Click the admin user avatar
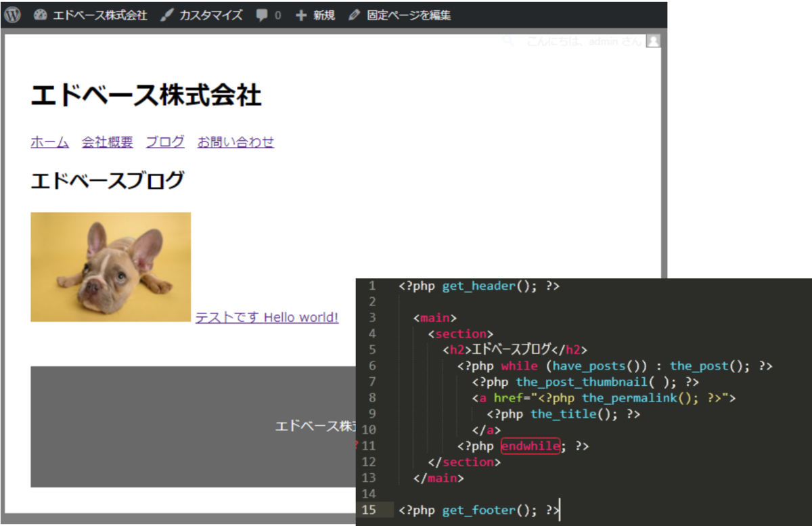Viewport: 812px width, 526px height. point(653,41)
